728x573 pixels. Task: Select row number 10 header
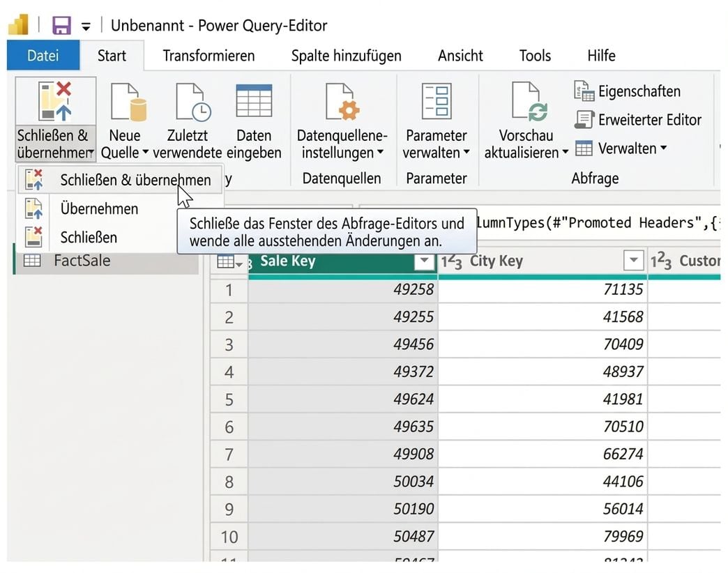click(229, 537)
